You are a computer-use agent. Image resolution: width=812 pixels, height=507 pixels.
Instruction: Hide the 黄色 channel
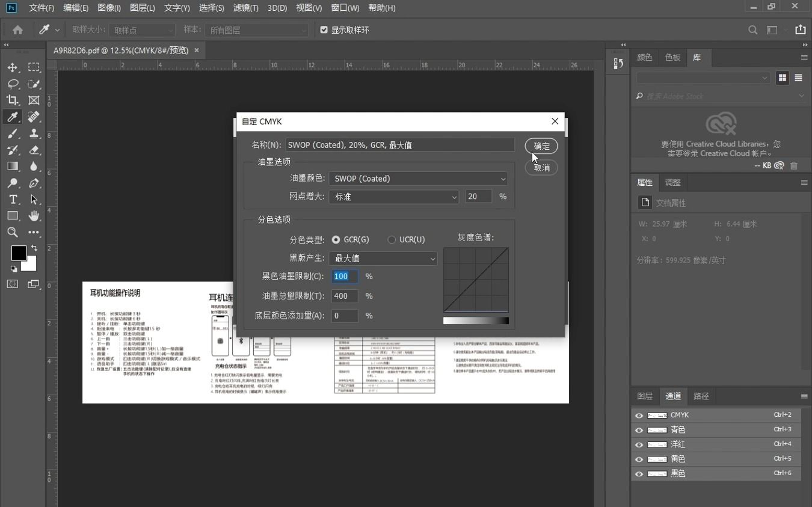(x=639, y=459)
